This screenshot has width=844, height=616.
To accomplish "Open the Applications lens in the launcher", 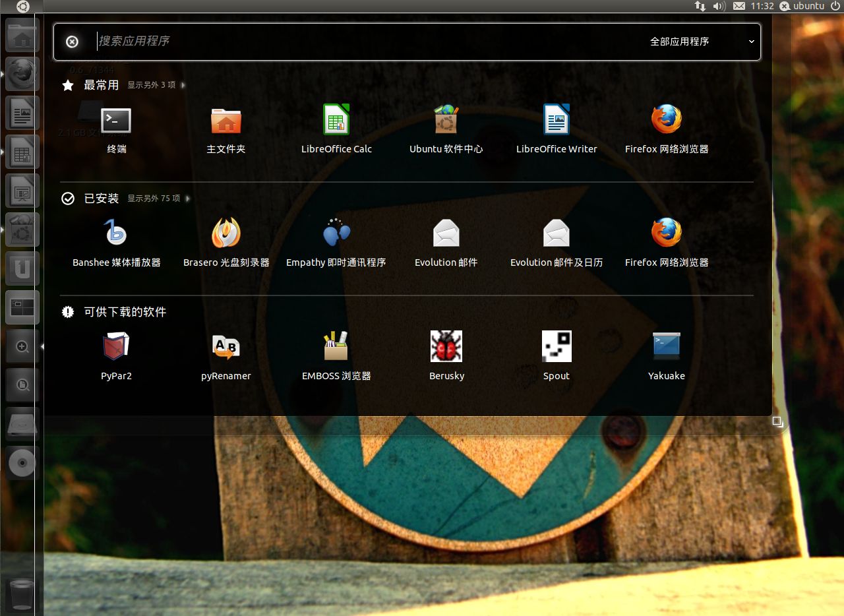I will 22,346.
